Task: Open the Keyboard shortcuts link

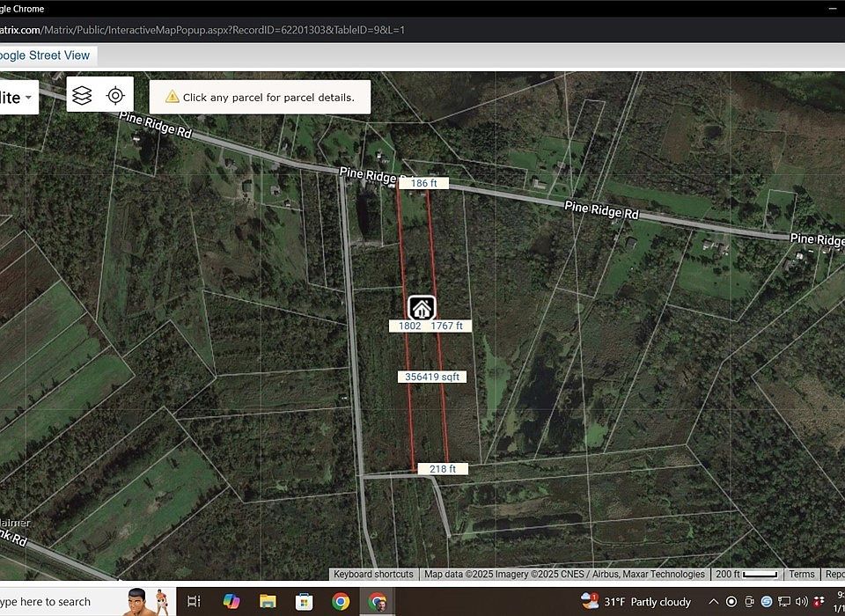Action: (x=373, y=574)
